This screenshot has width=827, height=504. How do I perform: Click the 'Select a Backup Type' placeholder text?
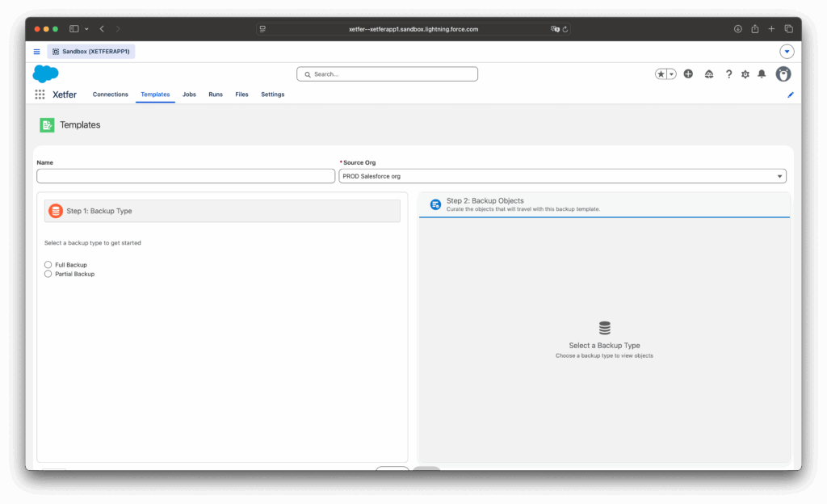604,346
